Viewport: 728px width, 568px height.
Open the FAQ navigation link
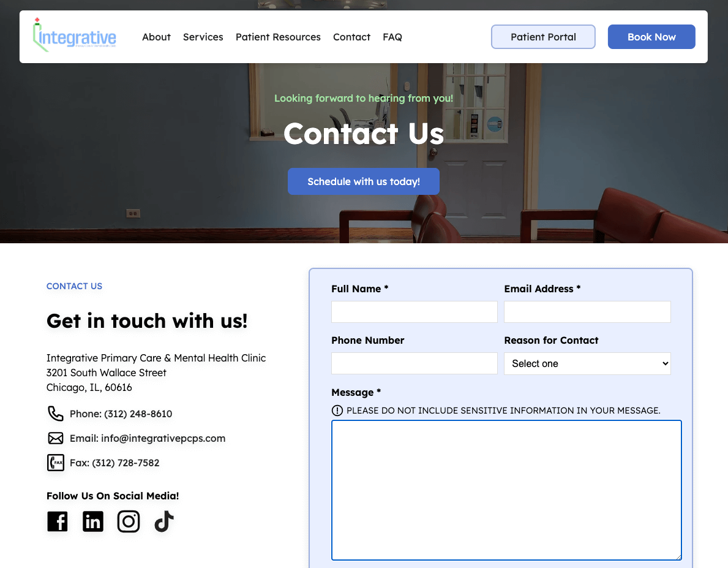coord(392,37)
